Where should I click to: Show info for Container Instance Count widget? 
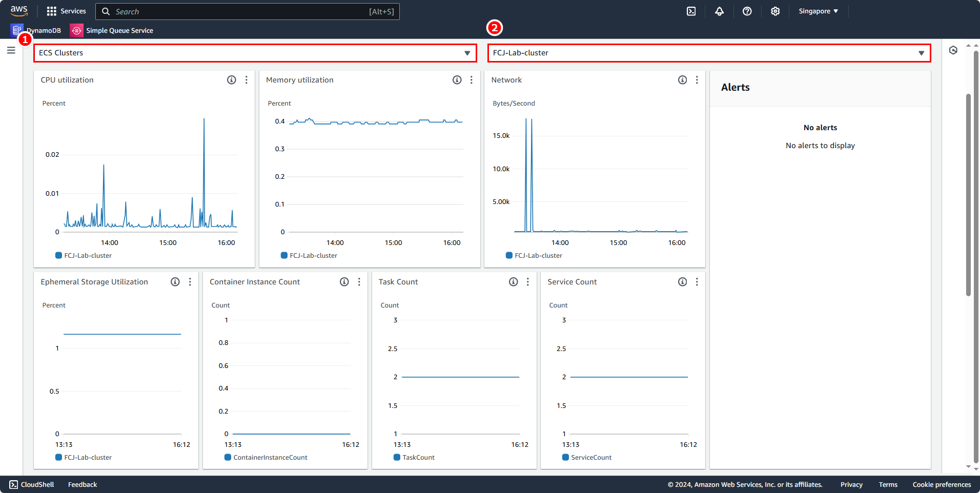(344, 282)
